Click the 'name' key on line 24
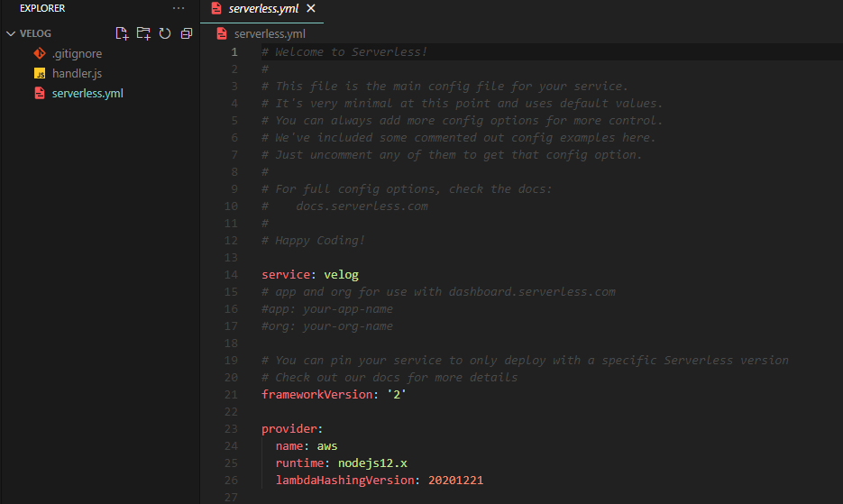Image resolution: width=843 pixels, height=504 pixels. (x=289, y=446)
